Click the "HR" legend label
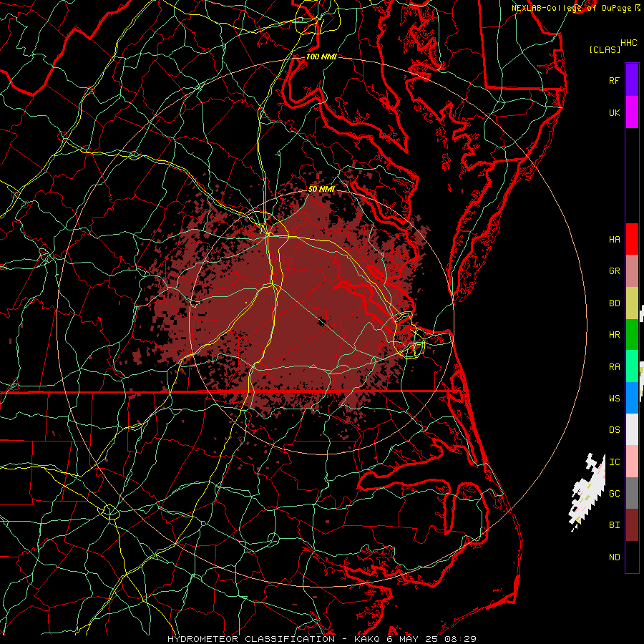The width and height of the screenshot is (644, 644). [x=615, y=335]
